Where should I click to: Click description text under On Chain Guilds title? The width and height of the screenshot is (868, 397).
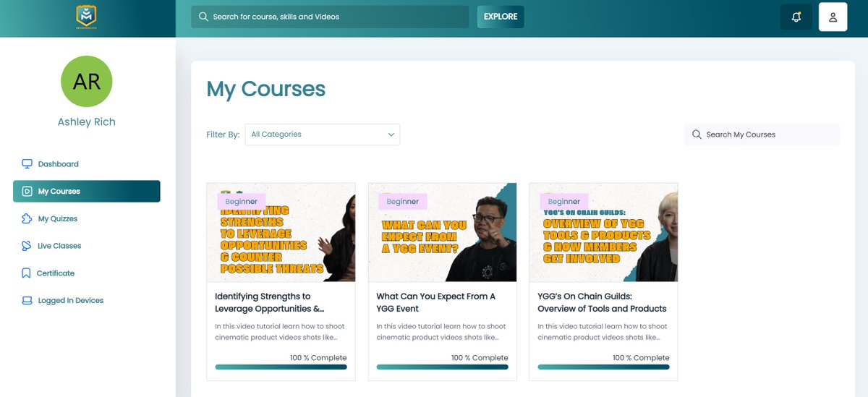pos(603,332)
